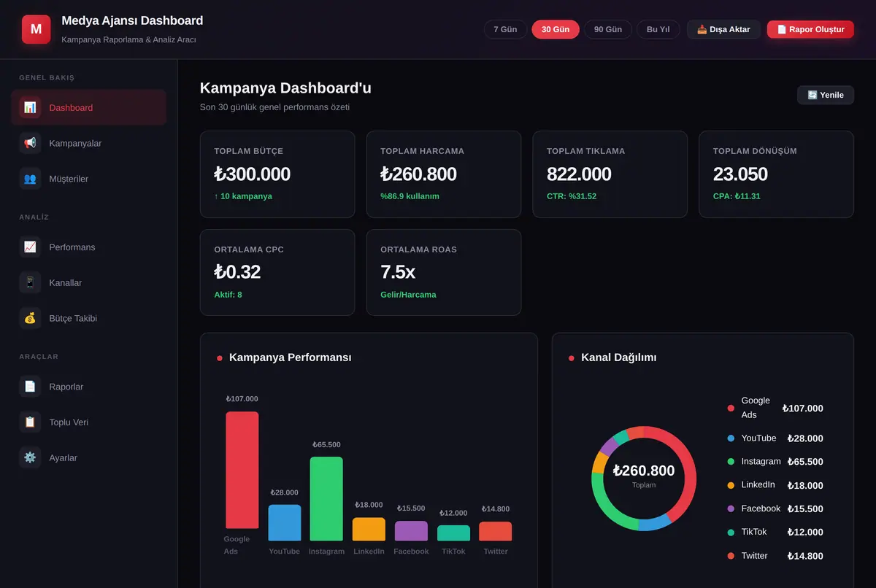Click the '↑ 10 kampanya' subtext

pyautogui.click(x=243, y=196)
